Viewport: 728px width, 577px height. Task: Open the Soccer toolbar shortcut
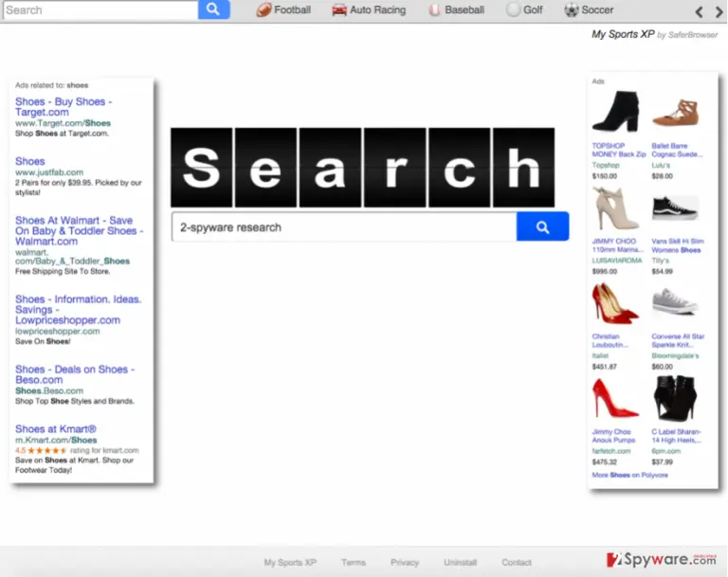pyautogui.click(x=589, y=9)
